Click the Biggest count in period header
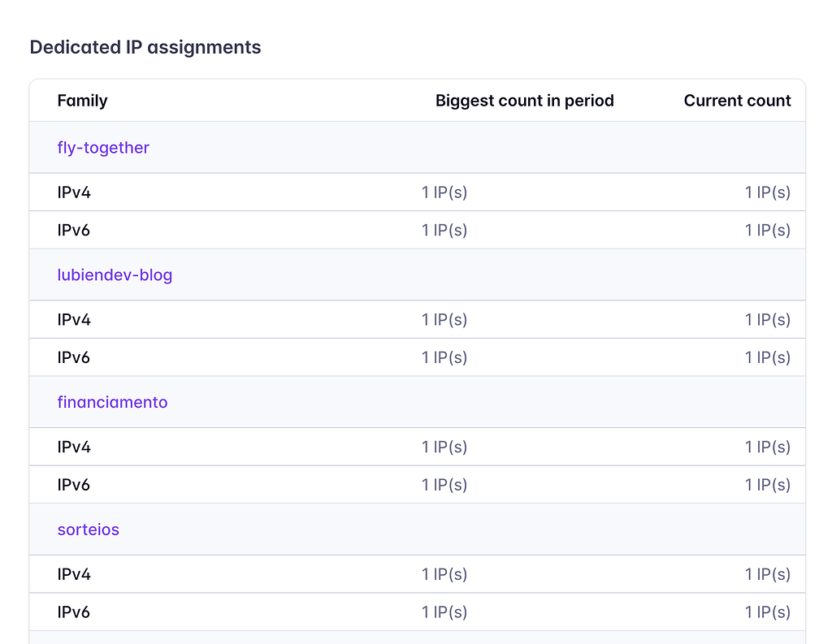832x644 pixels. 524,101
